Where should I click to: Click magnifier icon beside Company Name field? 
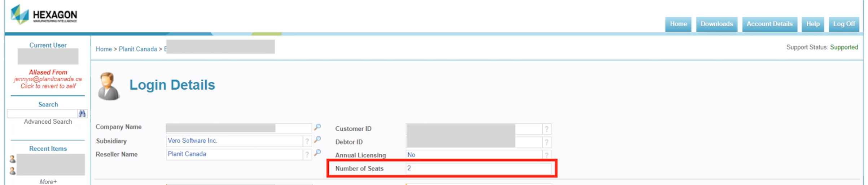tap(317, 127)
